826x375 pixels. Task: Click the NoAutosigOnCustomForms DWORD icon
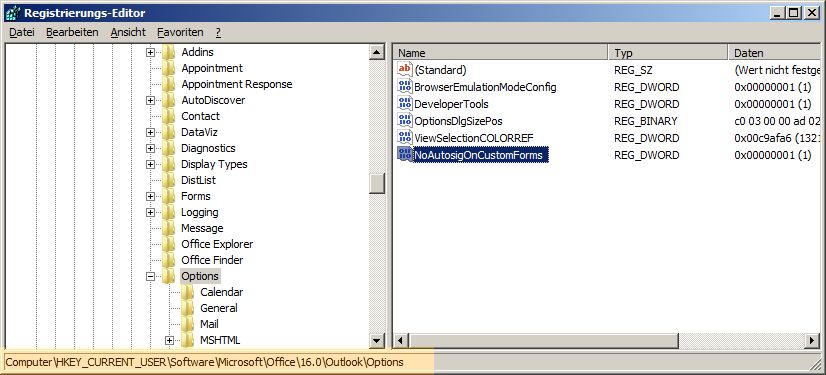tap(405, 155)
